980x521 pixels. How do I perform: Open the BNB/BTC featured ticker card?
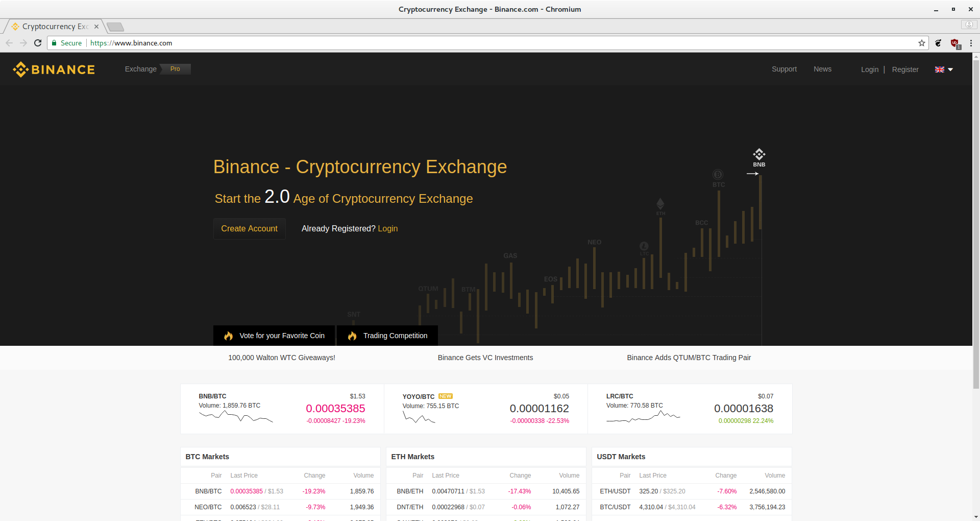(x=282, y=409)
